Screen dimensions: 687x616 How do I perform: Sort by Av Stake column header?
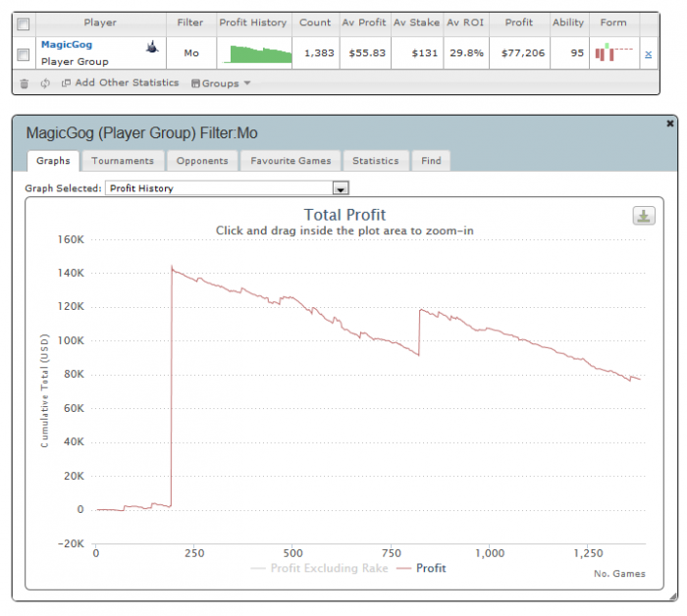(x=417, y=23)
